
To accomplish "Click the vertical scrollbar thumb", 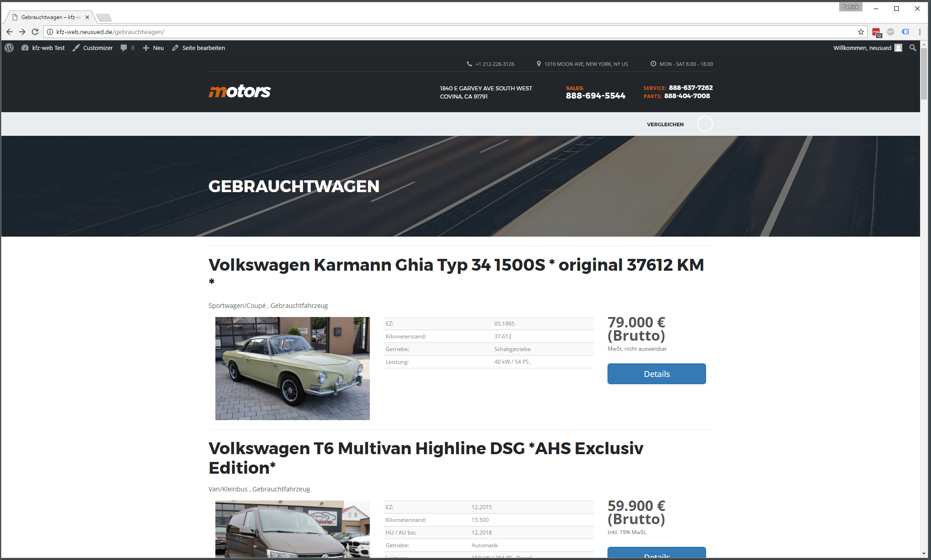I will (x=924, y=73).
